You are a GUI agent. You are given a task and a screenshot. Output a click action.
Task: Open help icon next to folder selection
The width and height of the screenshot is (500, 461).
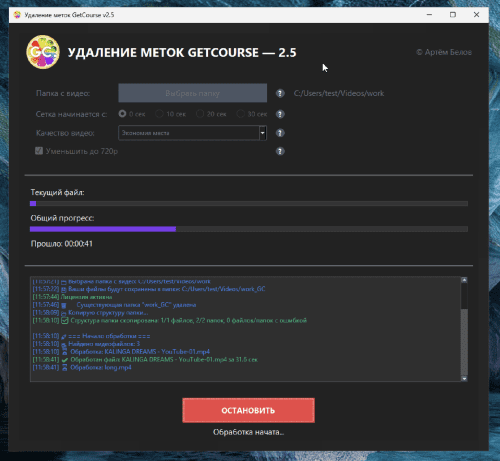coord(280,93)
